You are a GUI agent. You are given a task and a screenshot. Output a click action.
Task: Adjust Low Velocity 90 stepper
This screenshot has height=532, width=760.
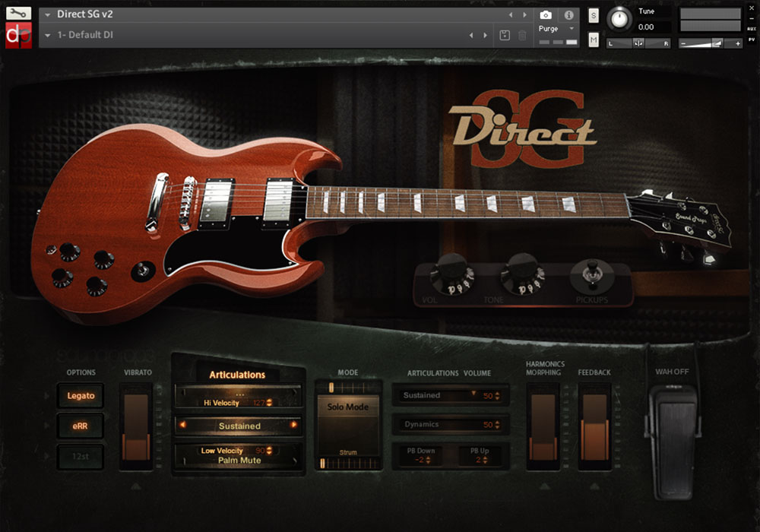pos(269,451)
